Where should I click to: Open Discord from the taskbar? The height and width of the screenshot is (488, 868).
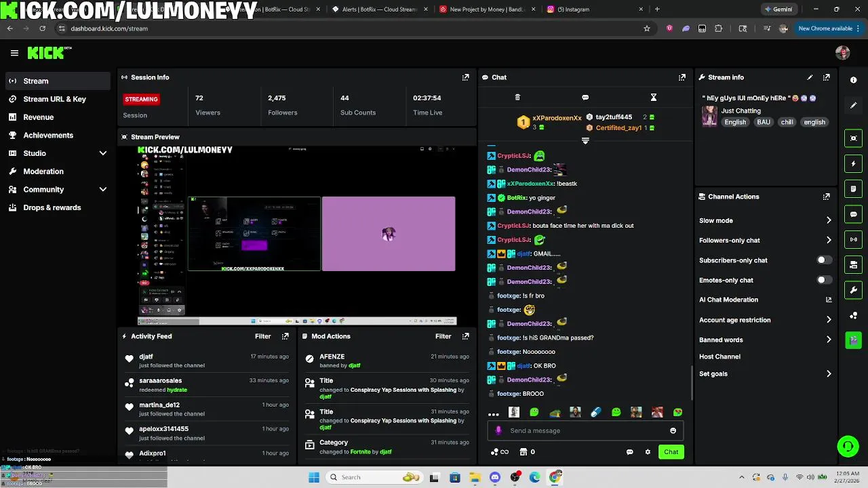tap(495, 477)
